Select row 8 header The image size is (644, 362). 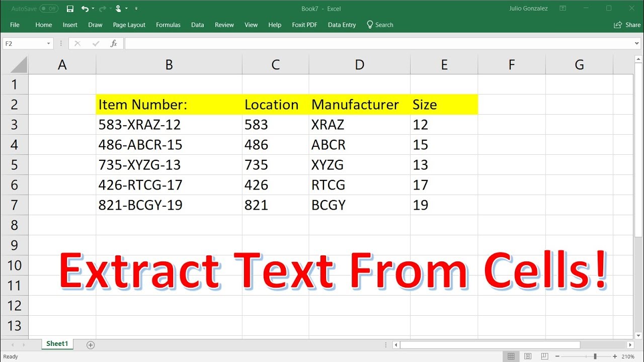tap(14, 225)
